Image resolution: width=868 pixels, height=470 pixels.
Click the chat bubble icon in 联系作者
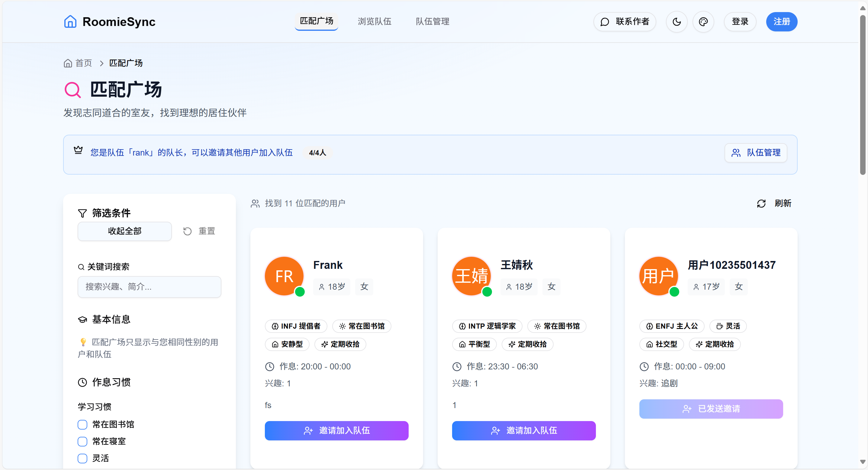click(x=605, y=22)
